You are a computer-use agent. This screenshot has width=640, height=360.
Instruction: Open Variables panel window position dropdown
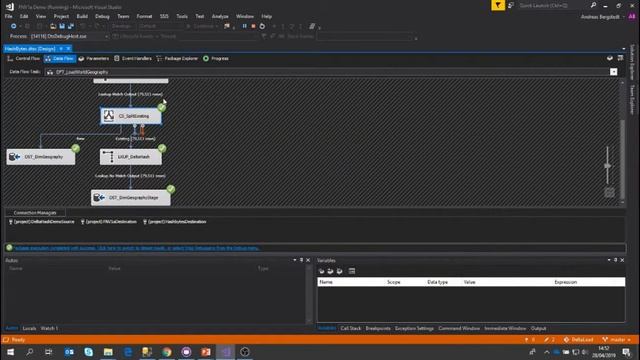(x=609, y=260)
